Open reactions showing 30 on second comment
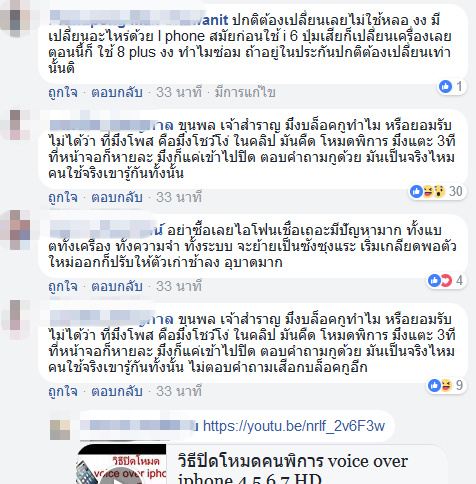Screen dimensions: 476x484 click(x=437, y=191)
